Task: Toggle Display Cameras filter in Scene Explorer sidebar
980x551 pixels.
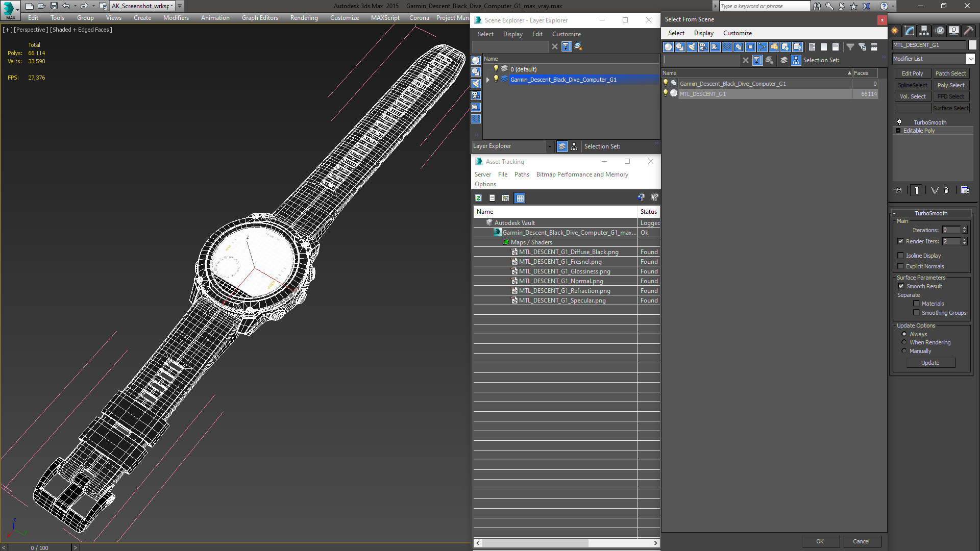Action: click(x=476, y=95)
